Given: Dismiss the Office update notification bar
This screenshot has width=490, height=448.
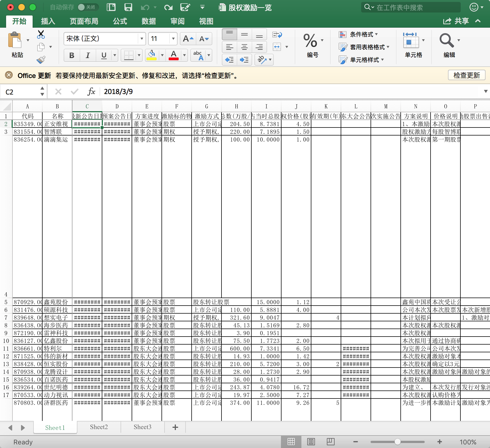Looking at the screenshot, I should point(9,75).
